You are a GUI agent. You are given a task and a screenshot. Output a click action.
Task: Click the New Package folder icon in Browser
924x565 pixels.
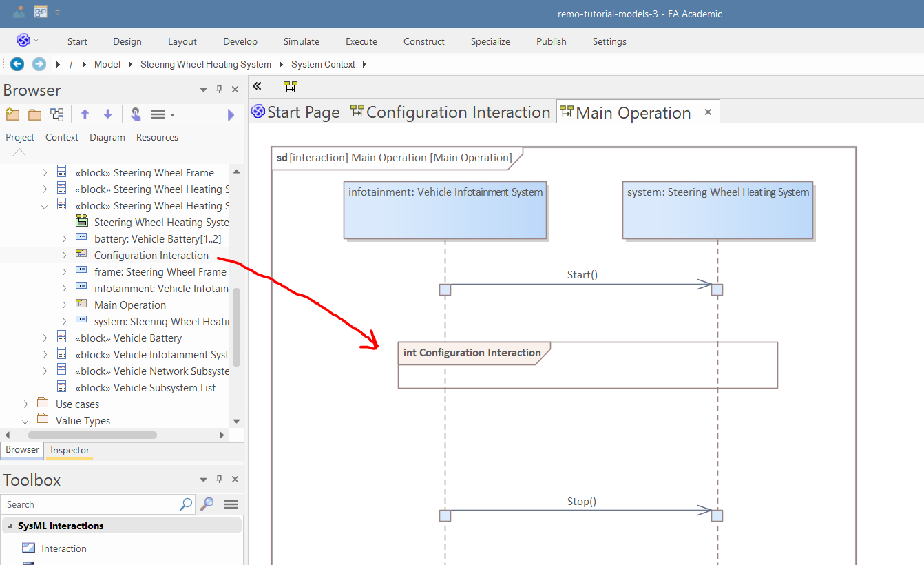tap(34, 114)
